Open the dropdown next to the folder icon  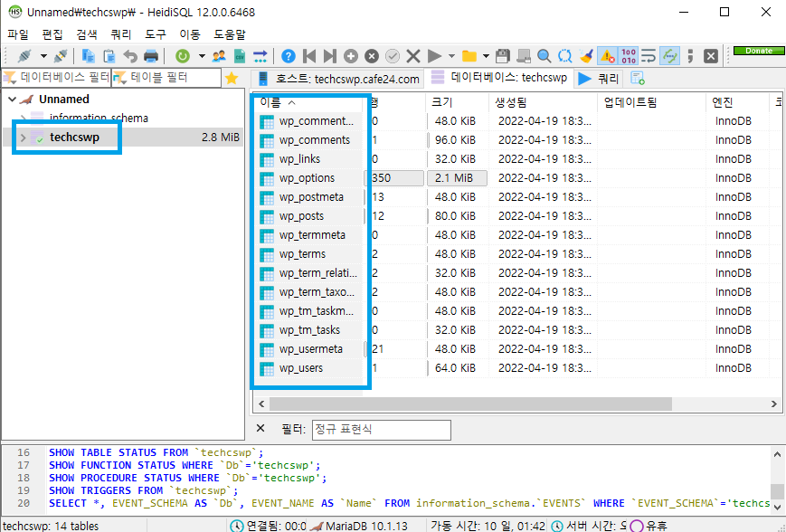click(484, 56)
